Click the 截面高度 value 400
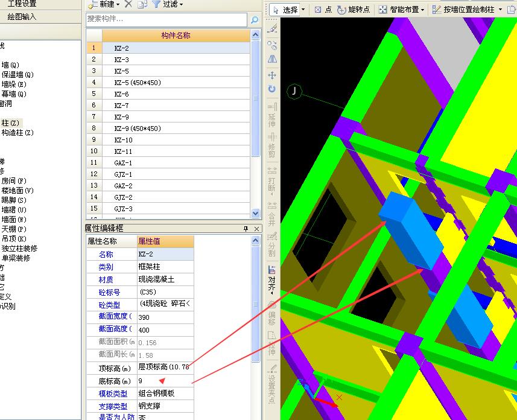 (165, 330)
